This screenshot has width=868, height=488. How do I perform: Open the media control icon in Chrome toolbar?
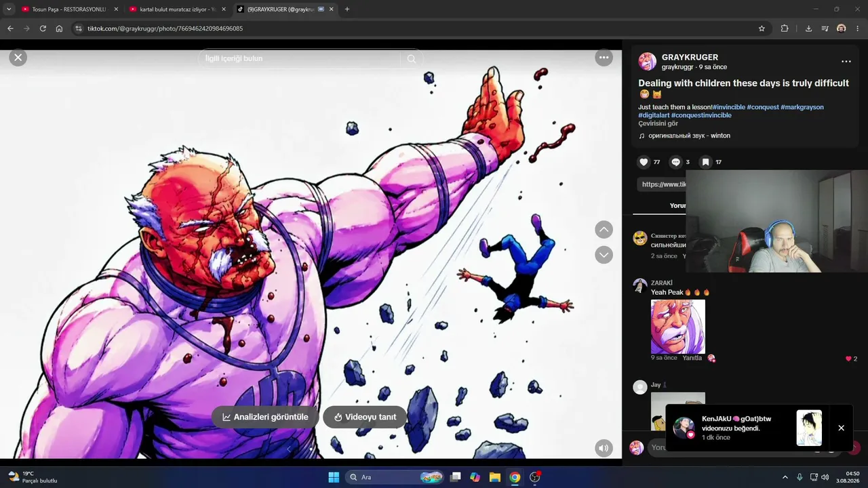pyautogui.click(x=825, y=28)
